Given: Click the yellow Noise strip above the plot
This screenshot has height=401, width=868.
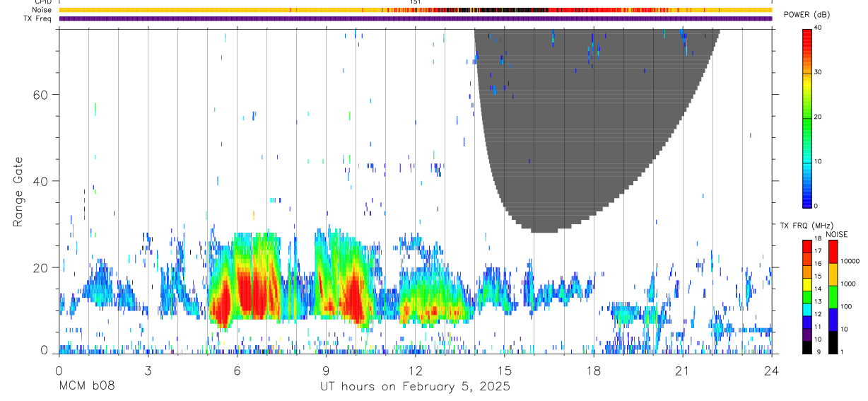Looking at the screenshot, I should (415, 10).
